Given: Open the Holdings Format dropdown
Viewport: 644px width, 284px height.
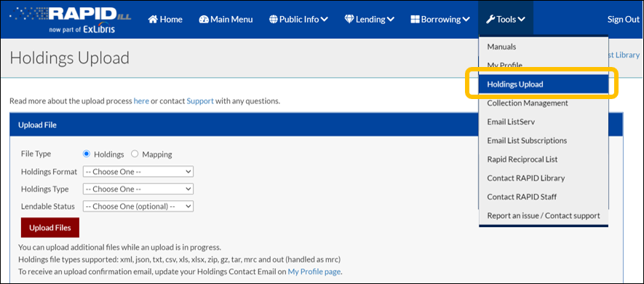Looking at the screenshot, I should click(138, 171).
